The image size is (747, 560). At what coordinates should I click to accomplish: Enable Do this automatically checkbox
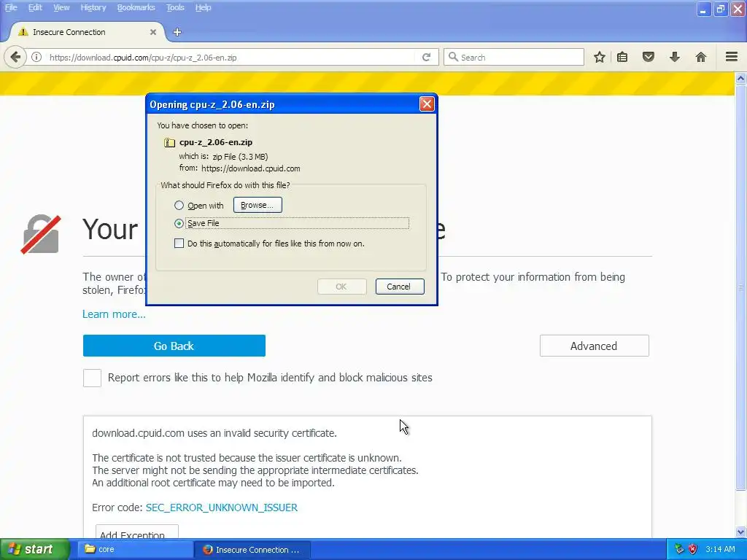pyautogui.click(x=179, y=244)
